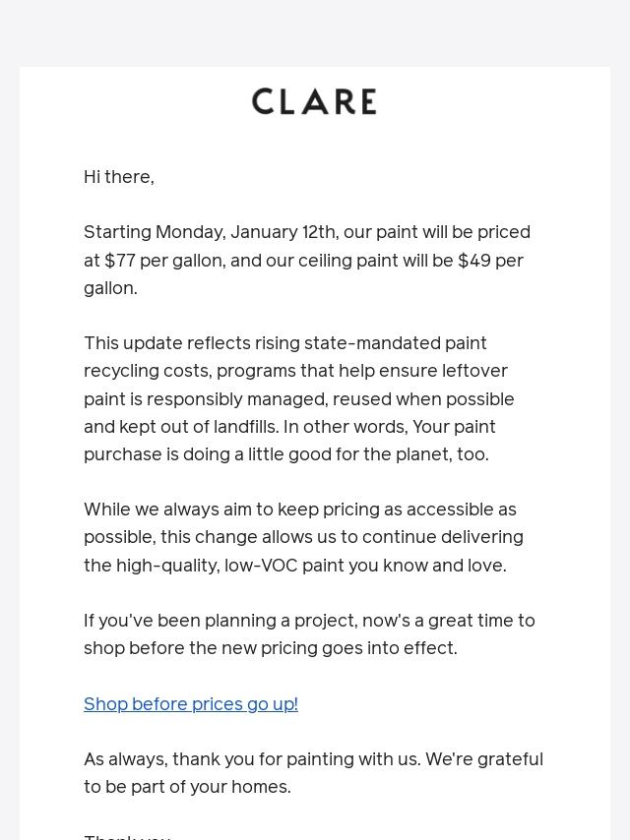The image size is (630, 840).
Task: Click the line starting "While we always aim"
Action: (299, 510)
